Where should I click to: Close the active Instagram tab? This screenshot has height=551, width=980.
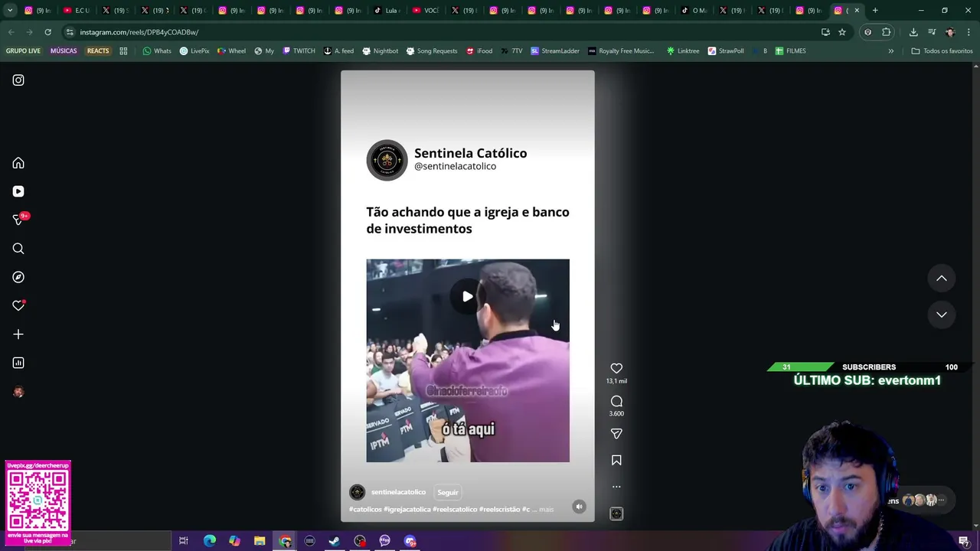point(857,11)
